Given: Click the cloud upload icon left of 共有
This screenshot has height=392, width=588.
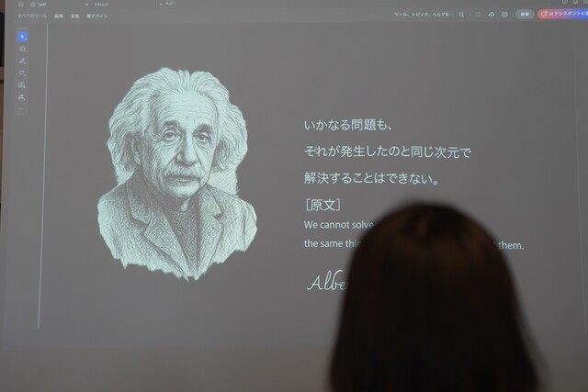Looking at the screenshot, I should 492,15.
